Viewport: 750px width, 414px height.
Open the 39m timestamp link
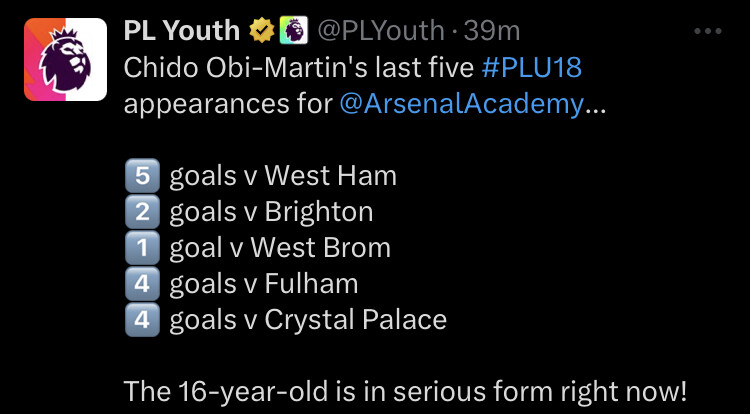(492, 31)
